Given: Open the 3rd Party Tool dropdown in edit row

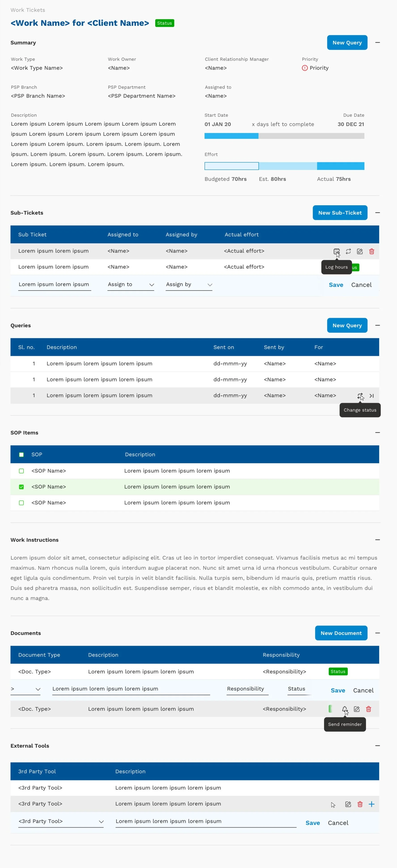Looking at the screenshot, I should [61, 821].
